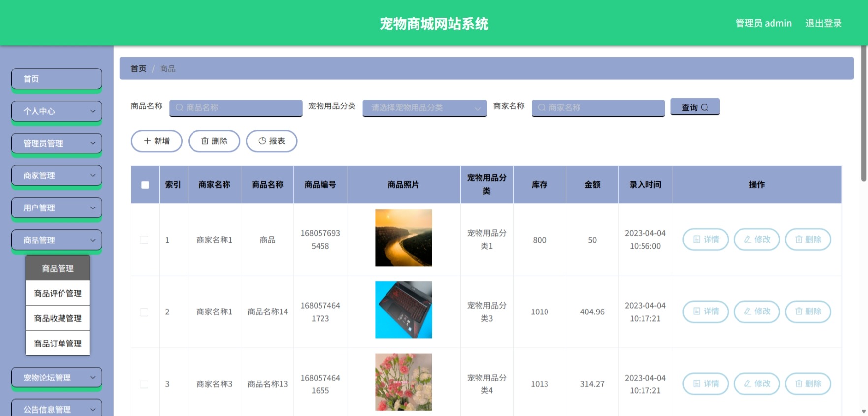
Task: Check the checkbox for row index 3
Action: point(144,384)
